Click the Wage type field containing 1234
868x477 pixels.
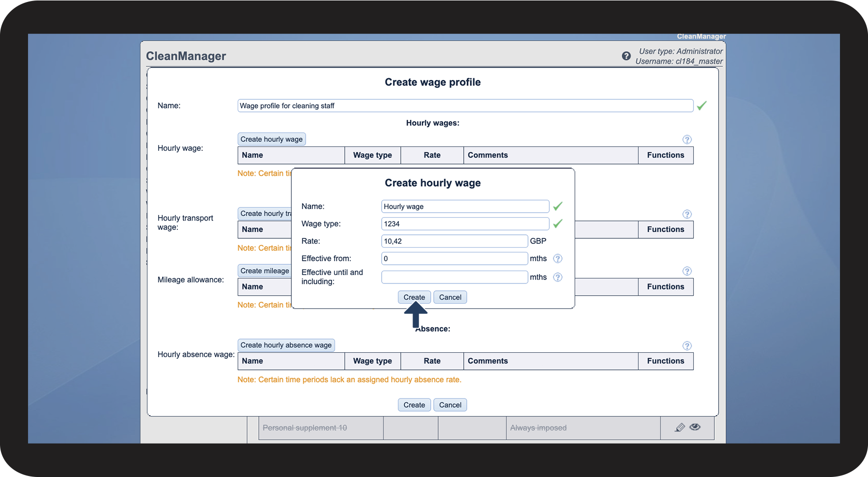point(465,224)
